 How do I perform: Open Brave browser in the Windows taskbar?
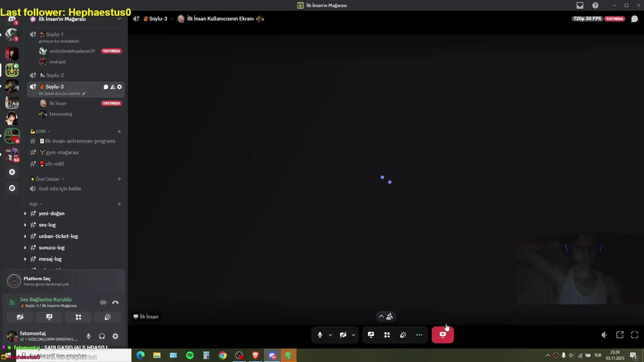click(x=256, y=355)
